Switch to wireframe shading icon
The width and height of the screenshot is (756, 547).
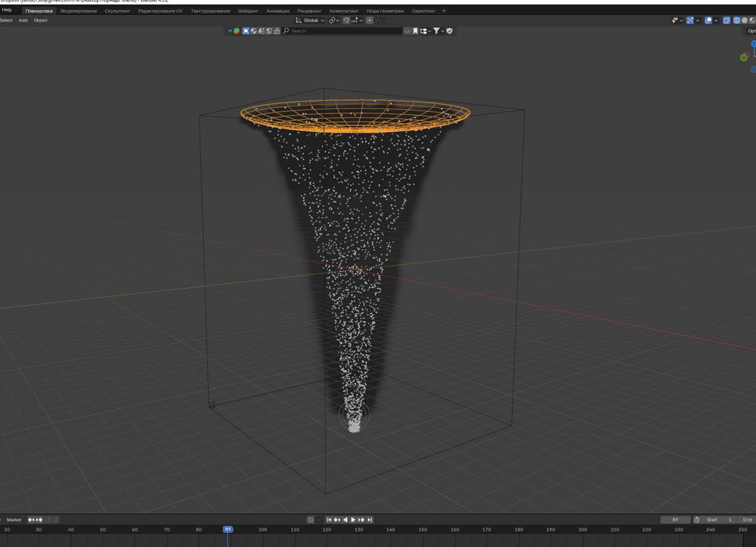[x=736, y=20]
